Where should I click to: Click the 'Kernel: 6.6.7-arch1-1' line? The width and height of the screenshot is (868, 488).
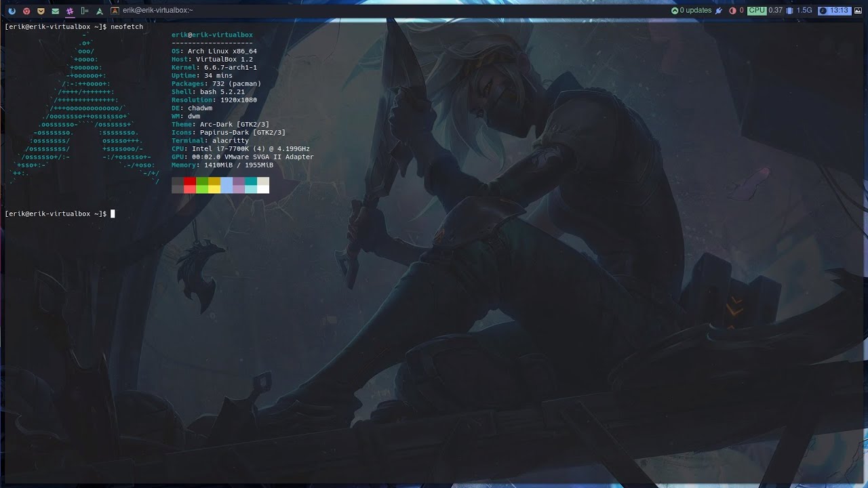tap(214, 67)
